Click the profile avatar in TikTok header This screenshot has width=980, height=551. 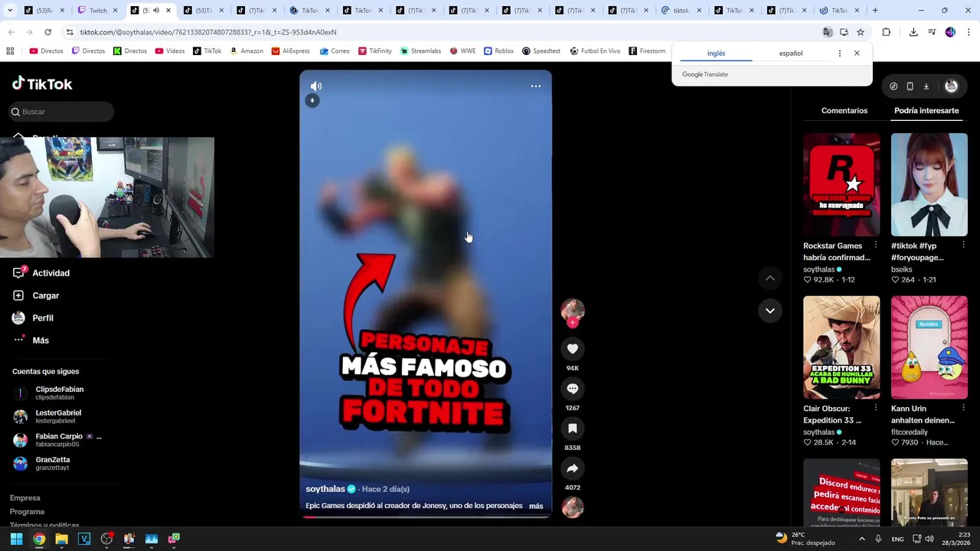[951, 86]
